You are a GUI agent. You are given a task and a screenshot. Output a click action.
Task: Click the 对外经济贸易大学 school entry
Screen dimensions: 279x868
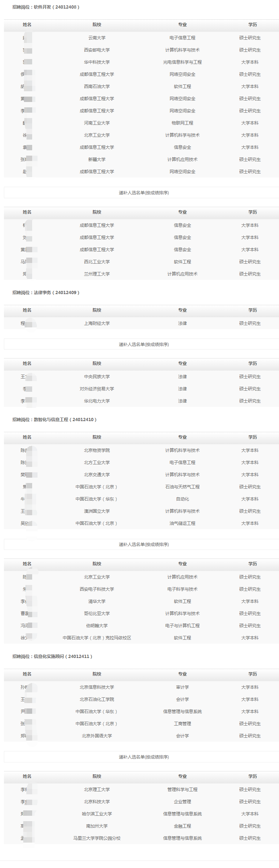(97, 389)
